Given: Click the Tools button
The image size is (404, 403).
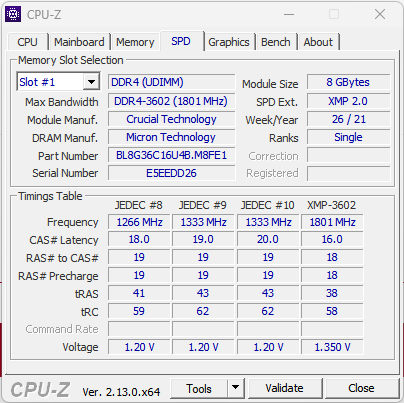Looking at the screenshot, I should (199, 388).
